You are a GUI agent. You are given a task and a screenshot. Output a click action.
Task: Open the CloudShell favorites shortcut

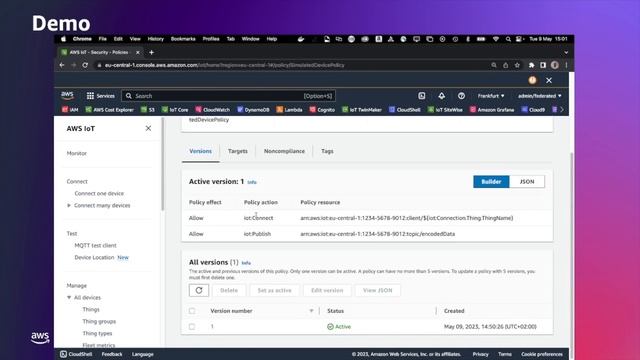(x=404, y=110)
